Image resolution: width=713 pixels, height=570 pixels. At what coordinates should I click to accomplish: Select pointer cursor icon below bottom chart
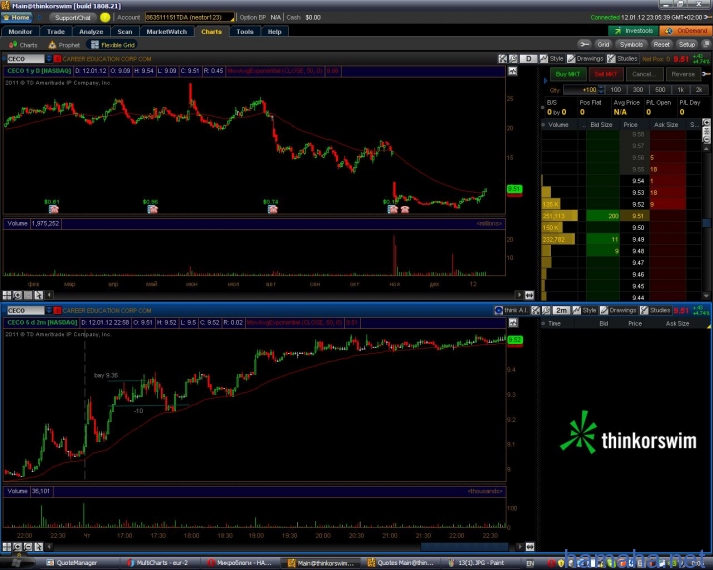38,547
